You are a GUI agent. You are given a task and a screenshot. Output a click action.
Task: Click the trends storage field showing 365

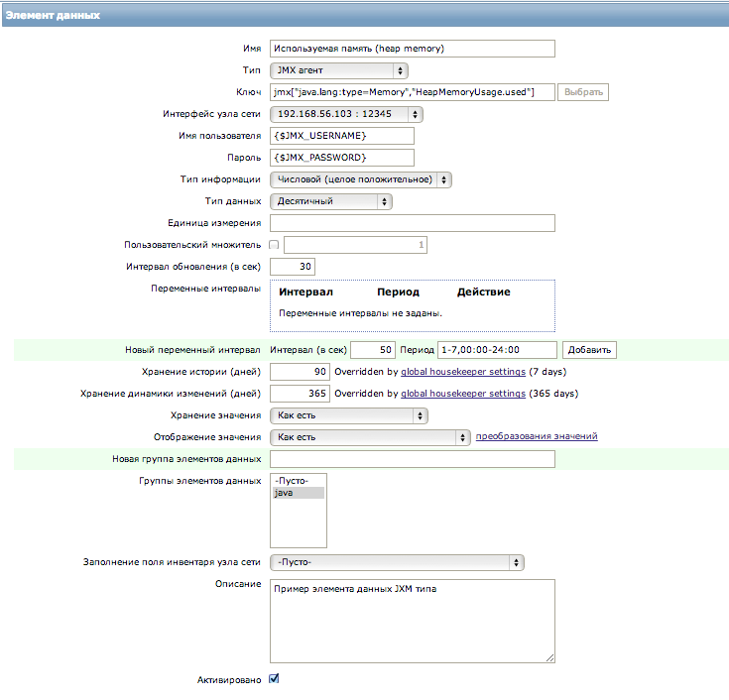coord(300,394)
